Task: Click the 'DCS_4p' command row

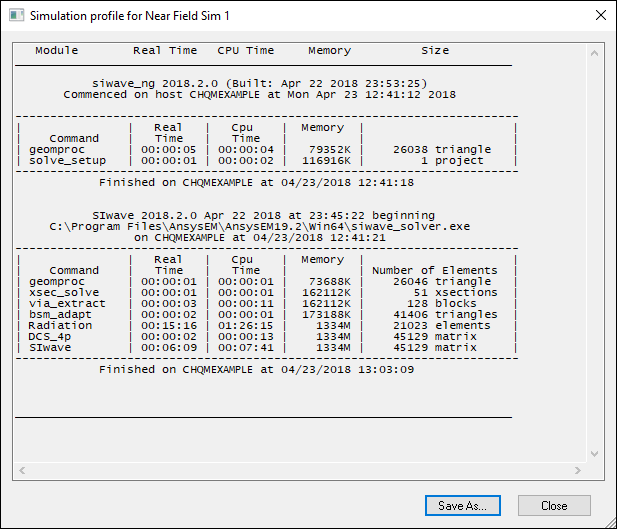Action: click(267, 337)
